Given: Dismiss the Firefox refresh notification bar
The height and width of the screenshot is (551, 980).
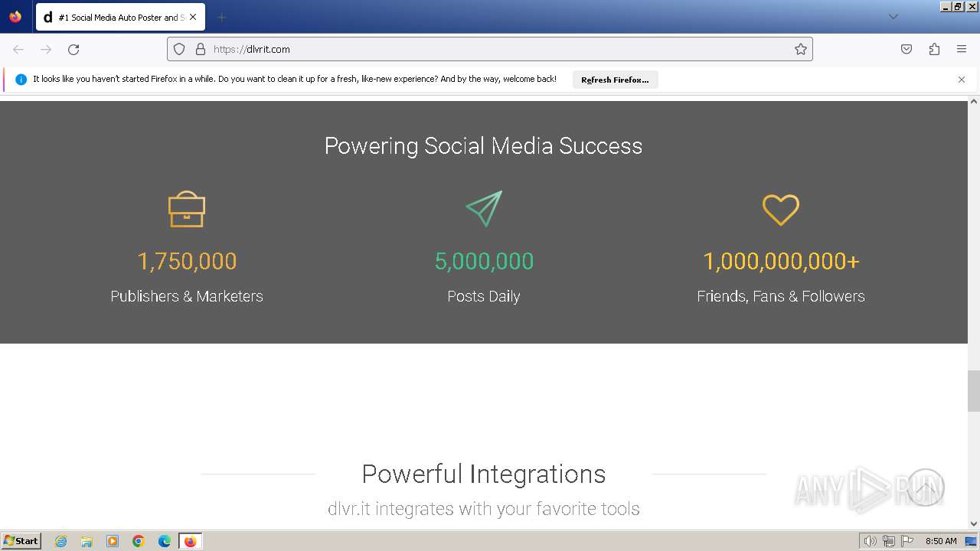Looking at the screenshot, I should pos(962,80).
